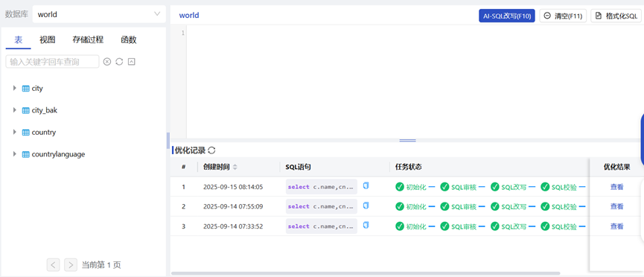Select the city table icon
Screen dimensions: 644x277
[x=25, y=89]
